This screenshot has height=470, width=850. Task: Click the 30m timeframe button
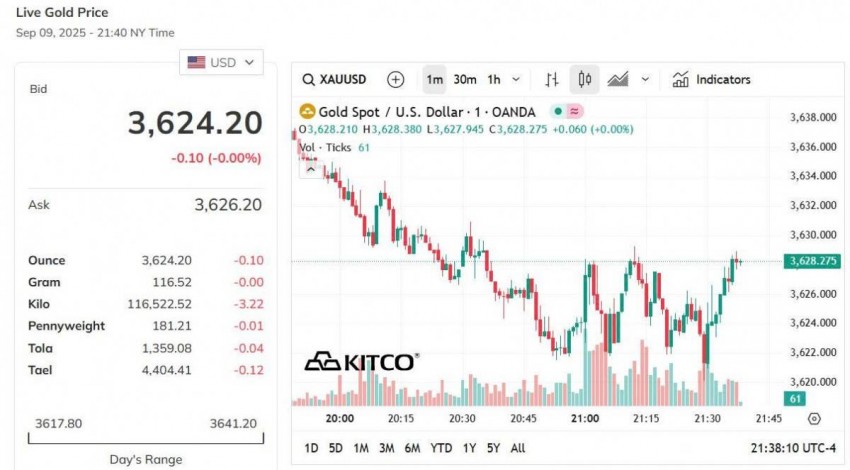(x=465, y=80)
